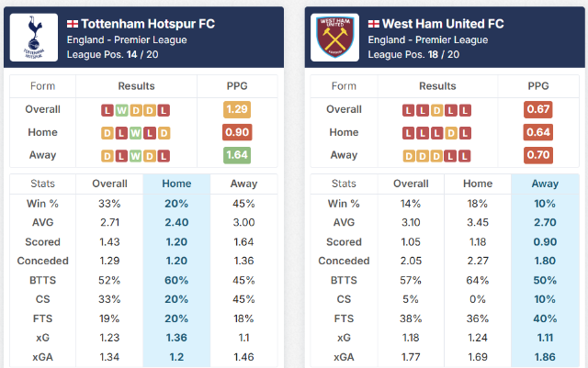Click England flag beside West Ham United FC
The height and width of the screenshot is (368, 588).
coord(374,23)
